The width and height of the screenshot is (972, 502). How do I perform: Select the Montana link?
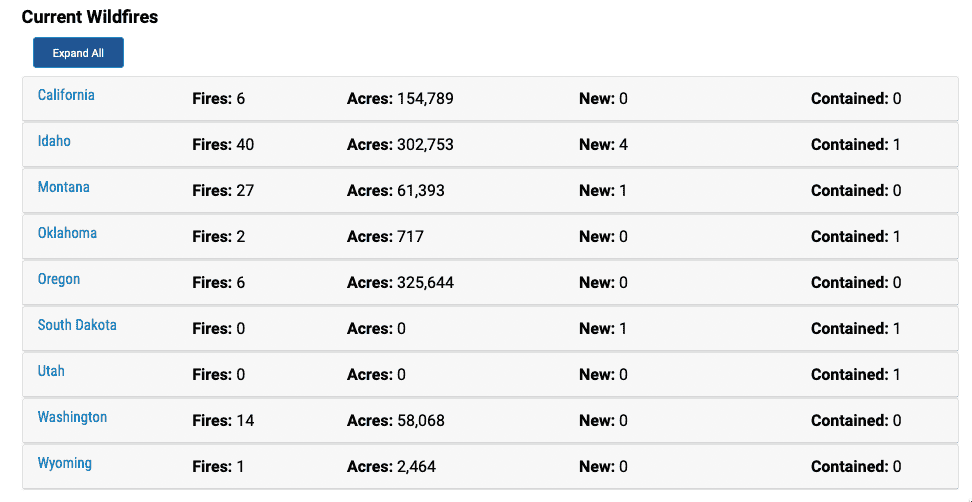(63, 187)
